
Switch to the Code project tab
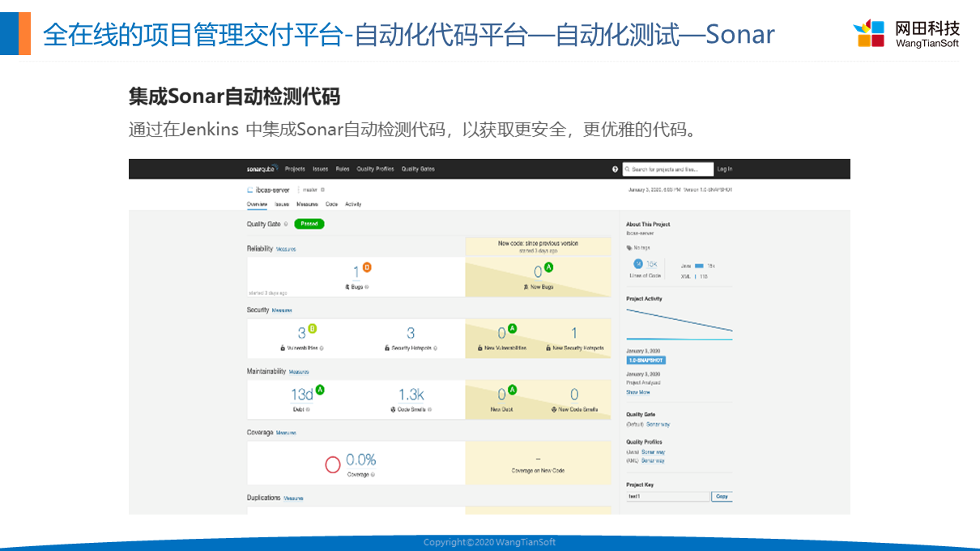pos(331,204)
